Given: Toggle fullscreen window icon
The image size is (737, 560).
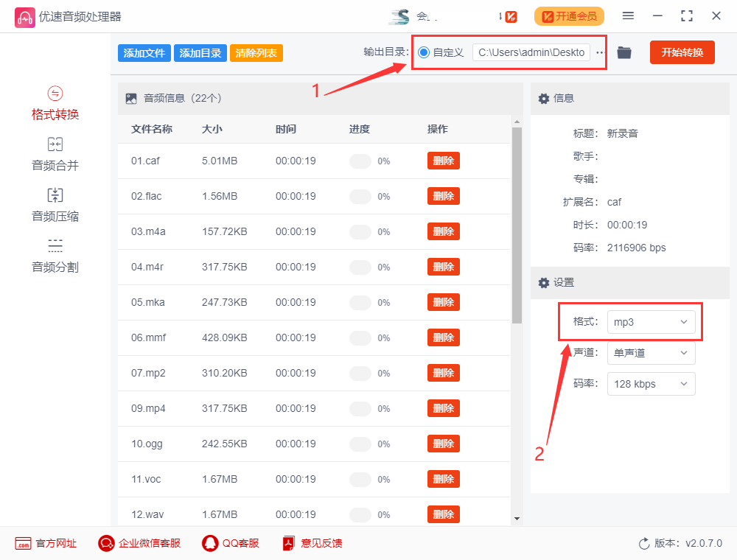Looking at the screenshot, I should point(687,16).
